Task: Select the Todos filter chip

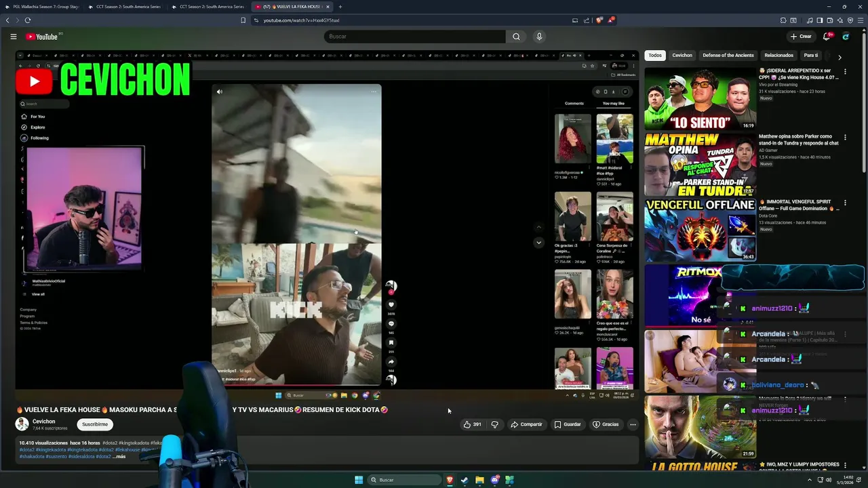Action: (655, 56)
